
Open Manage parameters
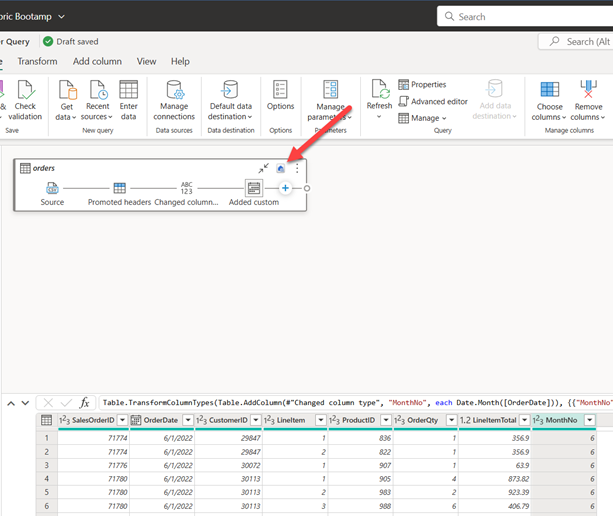tap(330, 100)
